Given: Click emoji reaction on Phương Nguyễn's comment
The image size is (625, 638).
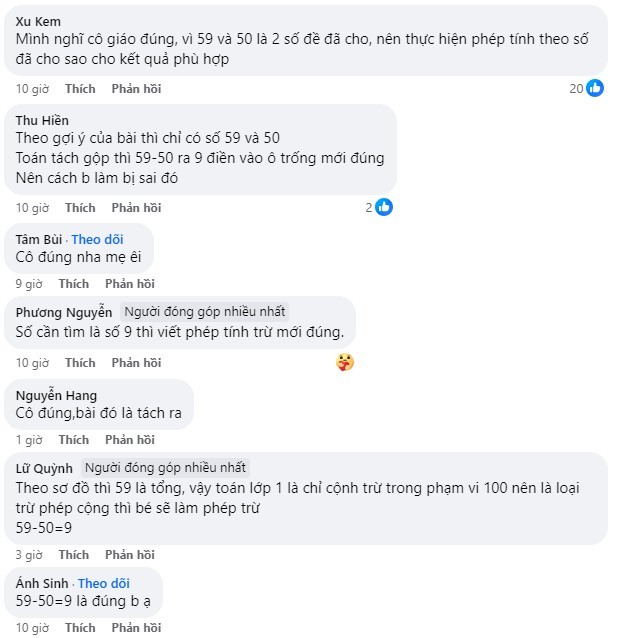Looking at the screenshot, I should tap(344, 362).
